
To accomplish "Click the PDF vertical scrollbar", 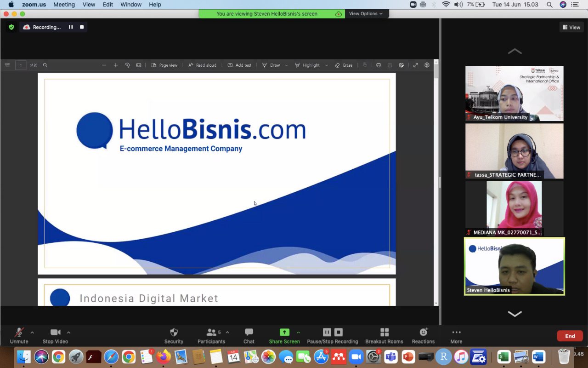I will click(x=436, y=182).
